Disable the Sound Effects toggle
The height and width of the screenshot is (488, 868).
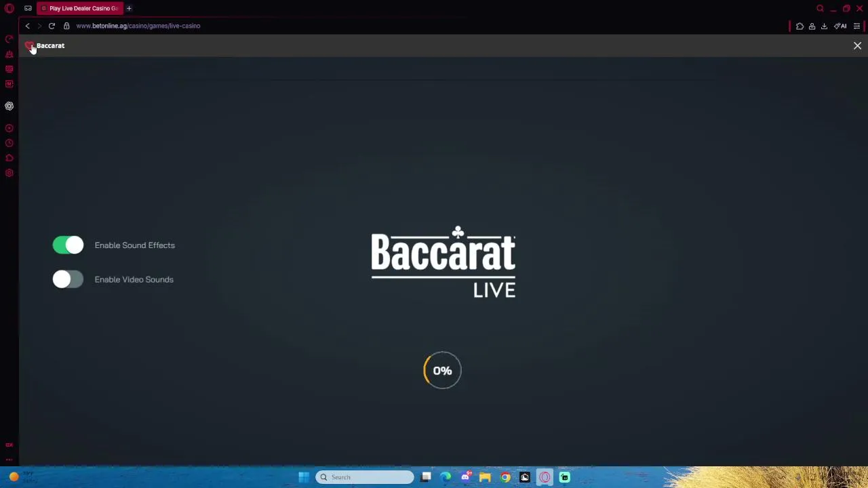point(68,245)
